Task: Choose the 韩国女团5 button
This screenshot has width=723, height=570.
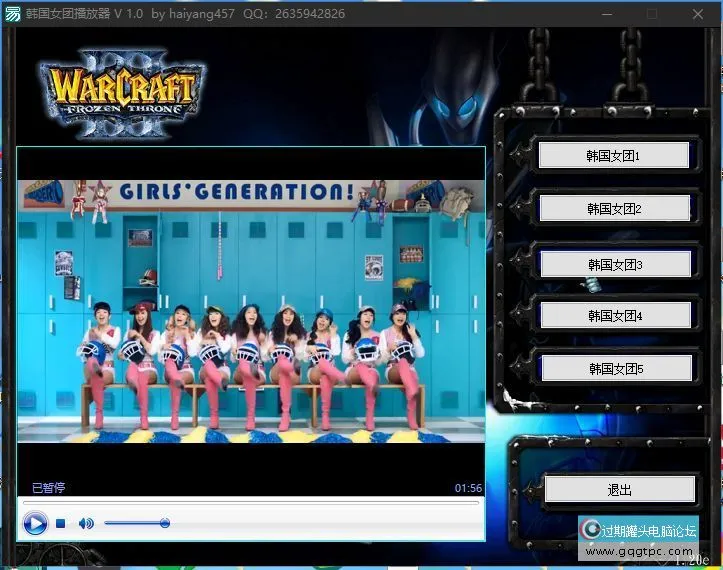Action: coord(615,369)
